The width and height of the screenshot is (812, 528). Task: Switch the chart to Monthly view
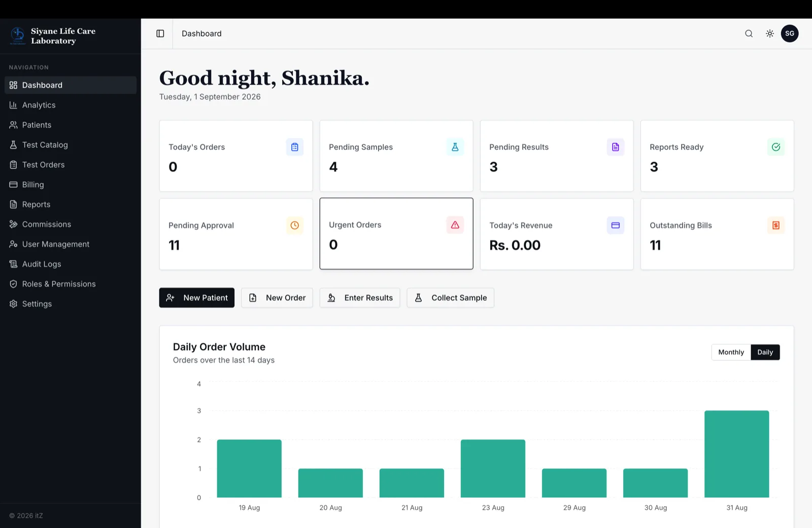tap(731, 352)
